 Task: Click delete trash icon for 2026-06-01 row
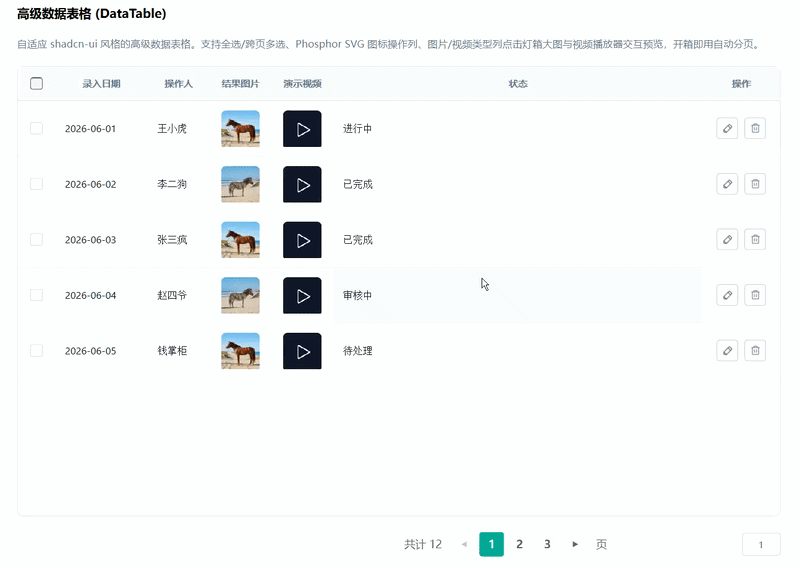pyautogui.click(x=755, y=128)
